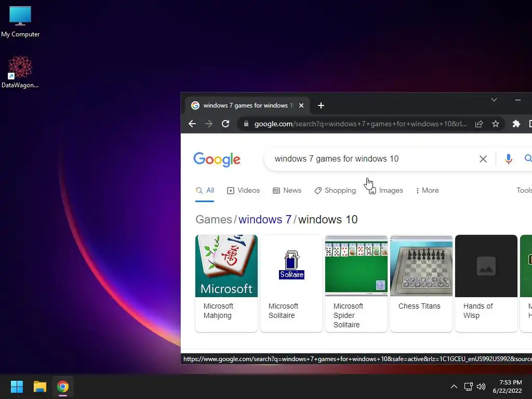The height and width of the screenshot is (399, 532).
Task: Expand the More search options menu
Action: click(x=428, y=191)
